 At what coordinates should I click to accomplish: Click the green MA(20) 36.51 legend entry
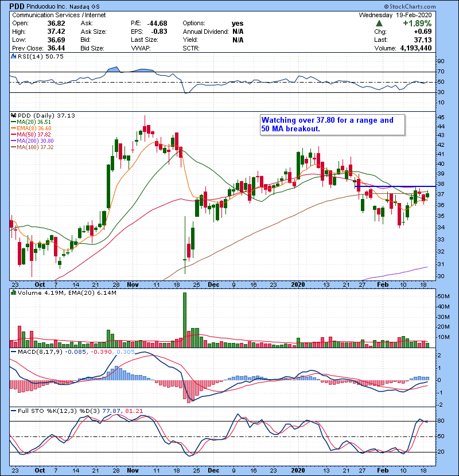click(x=31, y=122)
